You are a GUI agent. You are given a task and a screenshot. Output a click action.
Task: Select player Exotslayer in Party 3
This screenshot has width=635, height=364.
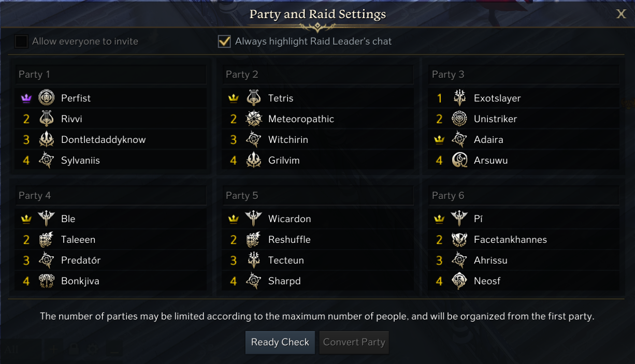pyautogui.click(x=497, y=98)
